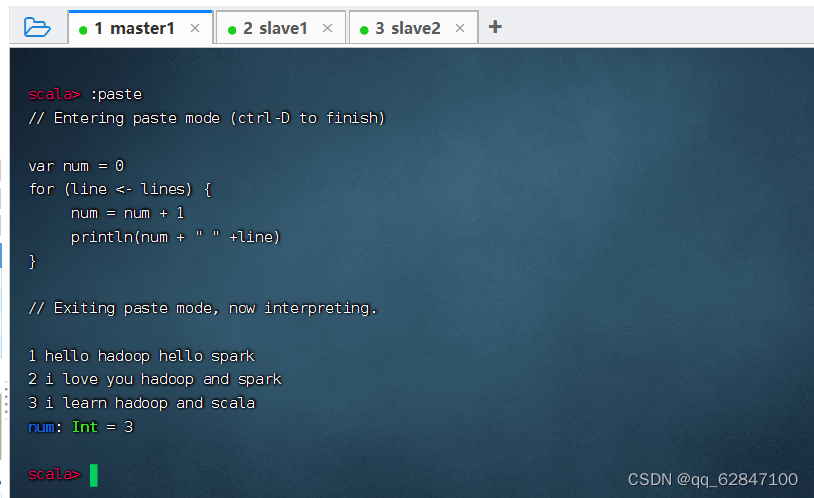Screen dimensions: 814x498
Task: Click the closing brace line of the loop
Action: click(33, 261)
